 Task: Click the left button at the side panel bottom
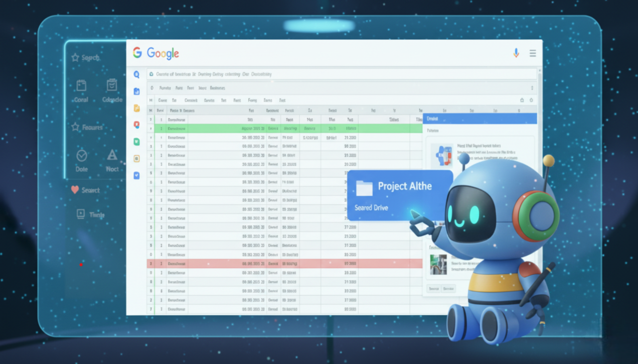[x=434, y=289]
